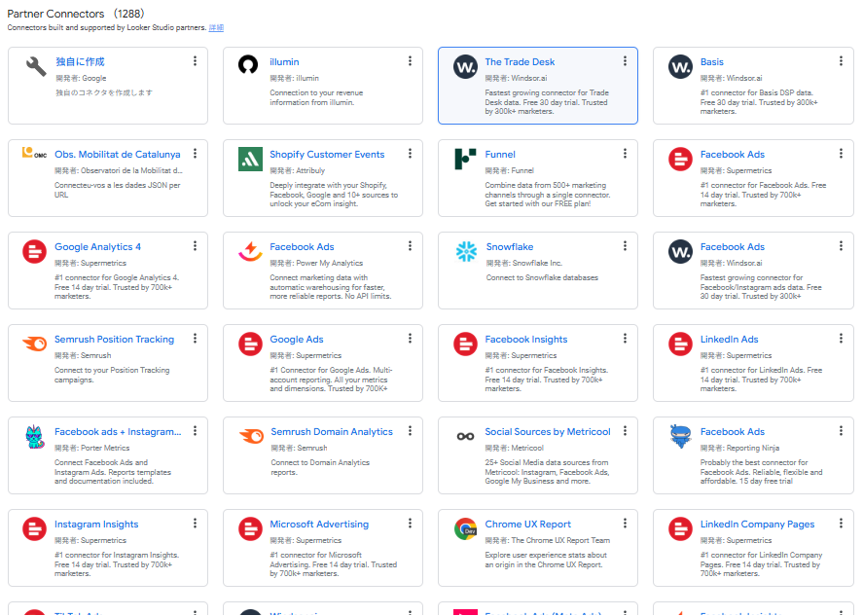Open the more options menu for Instagram Insights
863x616 pixels.
(x=195, y=524)
